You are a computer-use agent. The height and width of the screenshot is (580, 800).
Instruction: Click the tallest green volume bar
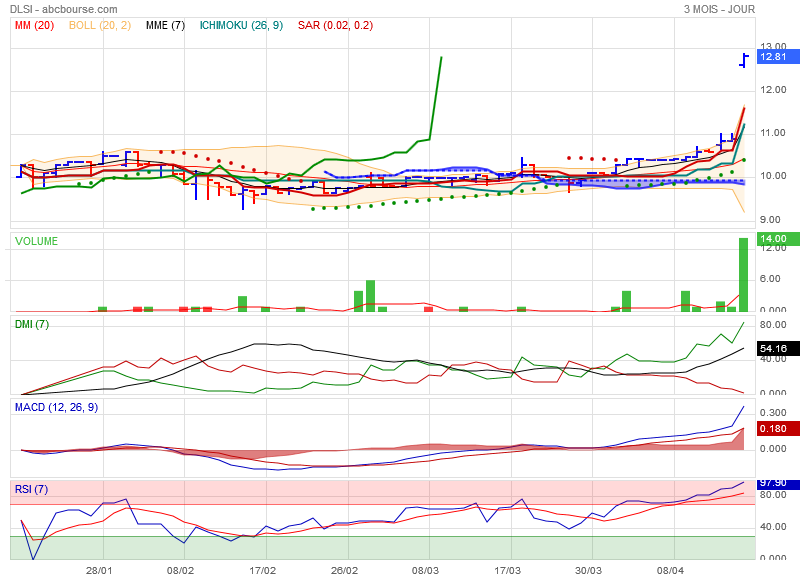pos(743,274)
